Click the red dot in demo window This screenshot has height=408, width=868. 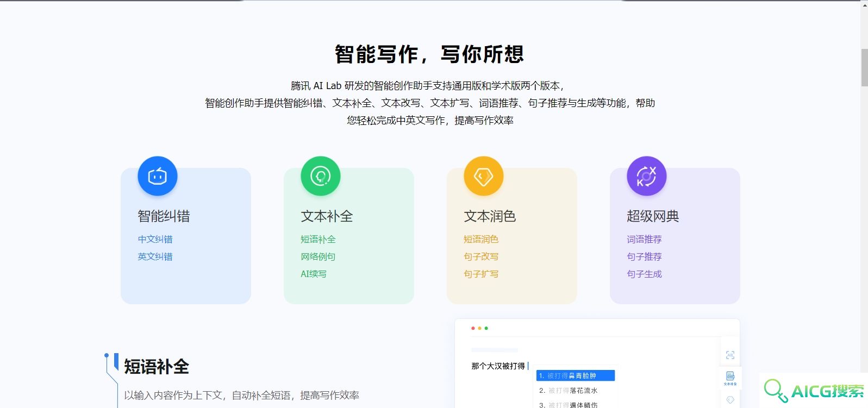pos(473,328)
